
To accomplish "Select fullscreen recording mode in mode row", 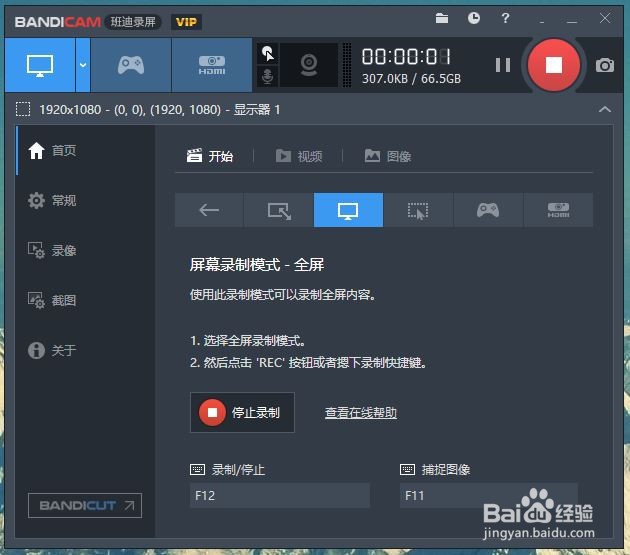I will point(348,210).
